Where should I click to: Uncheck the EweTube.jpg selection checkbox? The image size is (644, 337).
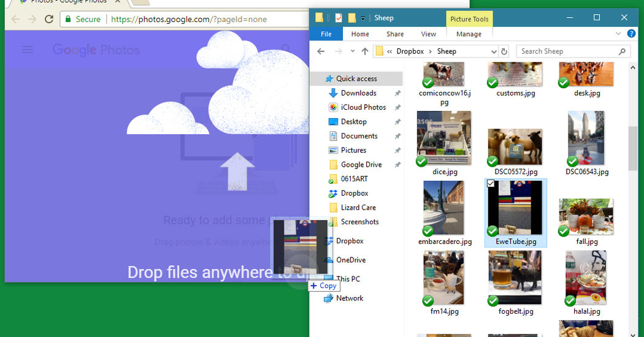pyautogui.click(x=491, y=183)
